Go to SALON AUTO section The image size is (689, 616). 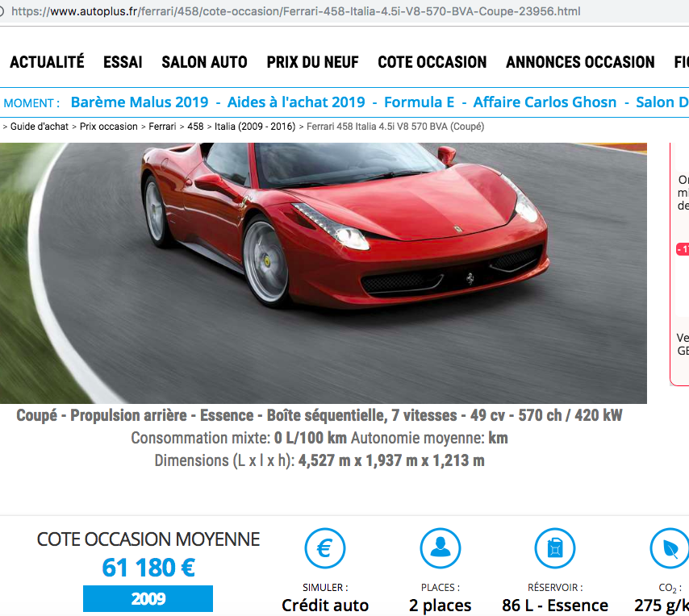[x=204, y=62]
